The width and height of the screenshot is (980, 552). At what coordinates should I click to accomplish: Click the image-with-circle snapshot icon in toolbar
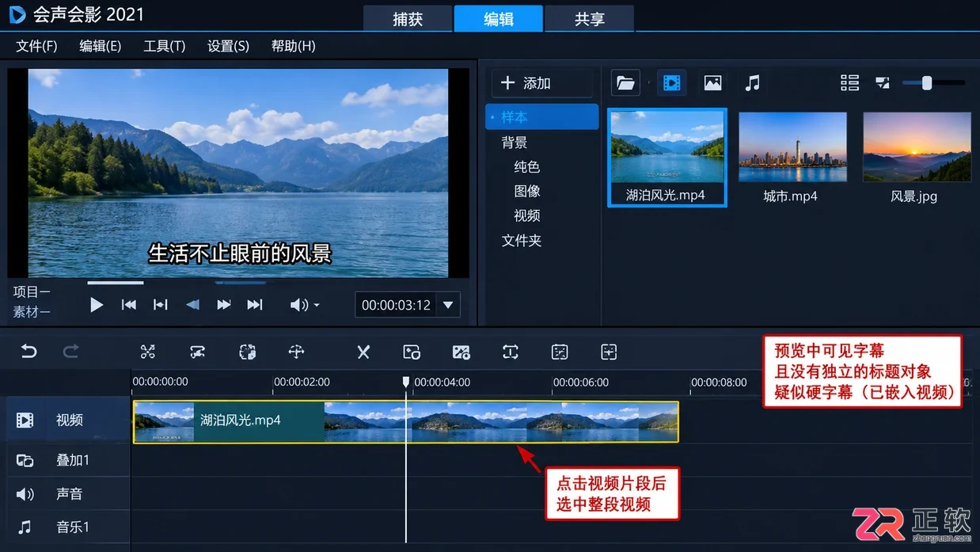click(412, 352)
